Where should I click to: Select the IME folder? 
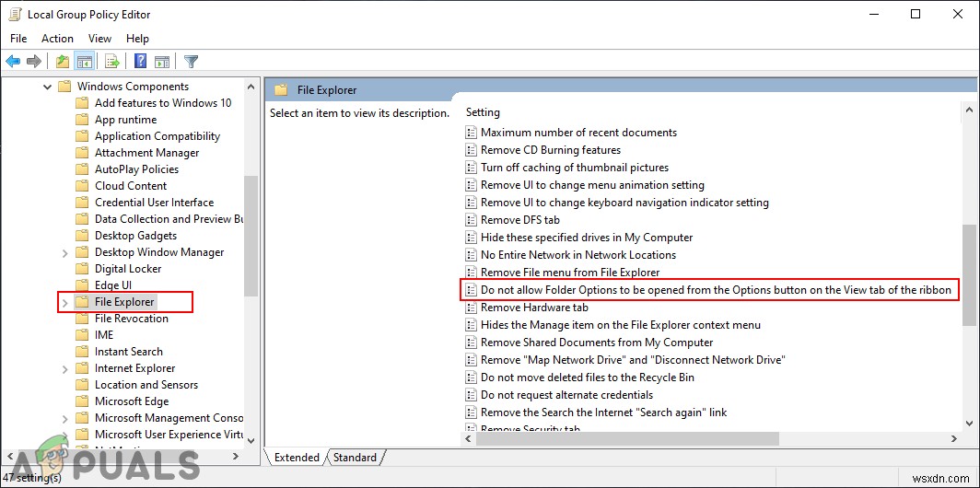(104, 335)
